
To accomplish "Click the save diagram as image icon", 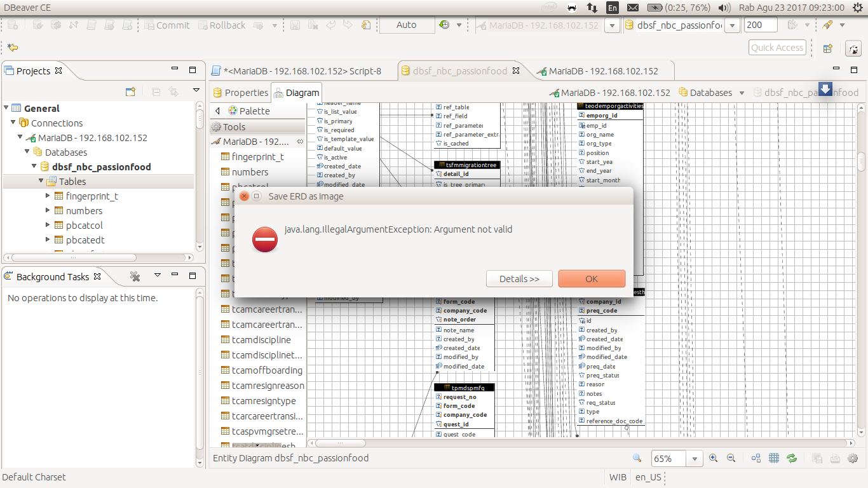I will [818, 458].
